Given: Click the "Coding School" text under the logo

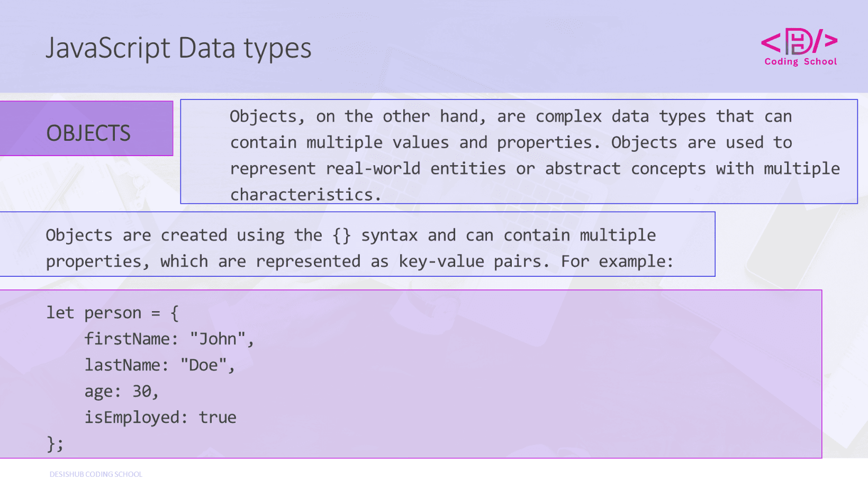Looking at the screenshot, I should pos(800,62).
